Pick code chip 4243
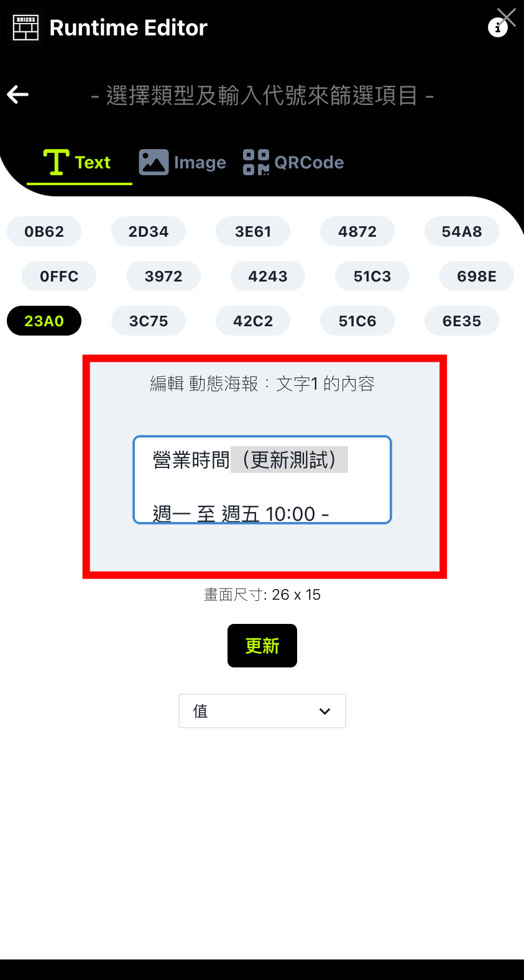Screen dimensions: 524x980 click(x=268, y=277)
